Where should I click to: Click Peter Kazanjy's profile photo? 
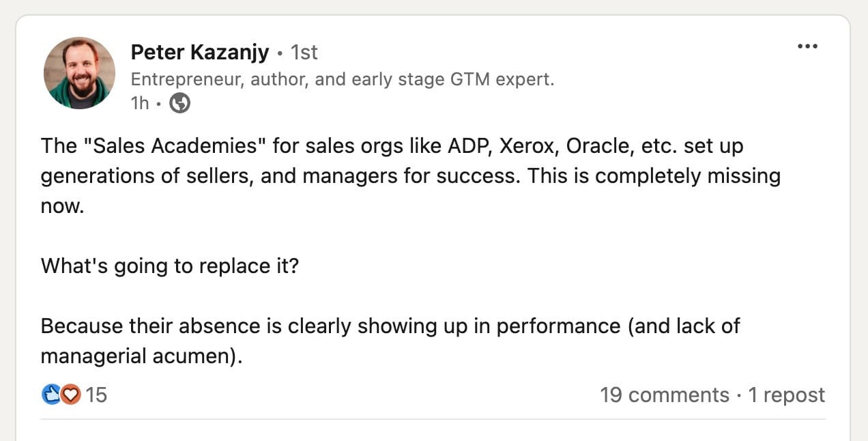tap(79, 72)
